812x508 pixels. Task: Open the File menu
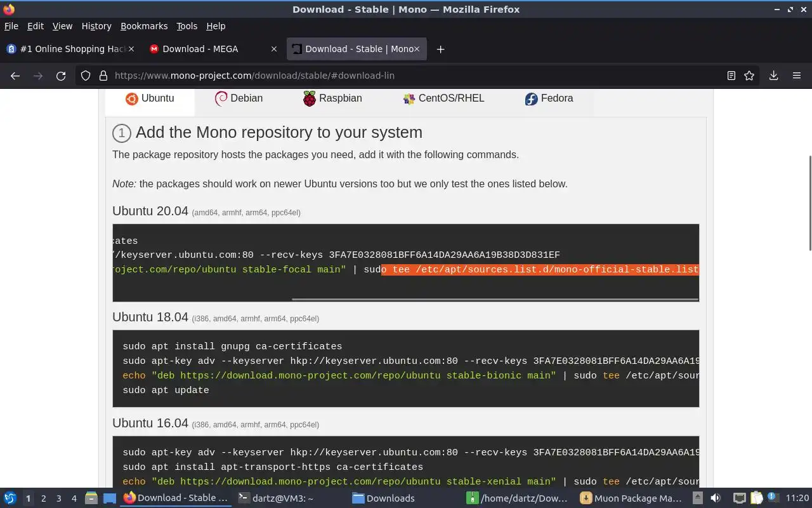(x=11, y=26)
